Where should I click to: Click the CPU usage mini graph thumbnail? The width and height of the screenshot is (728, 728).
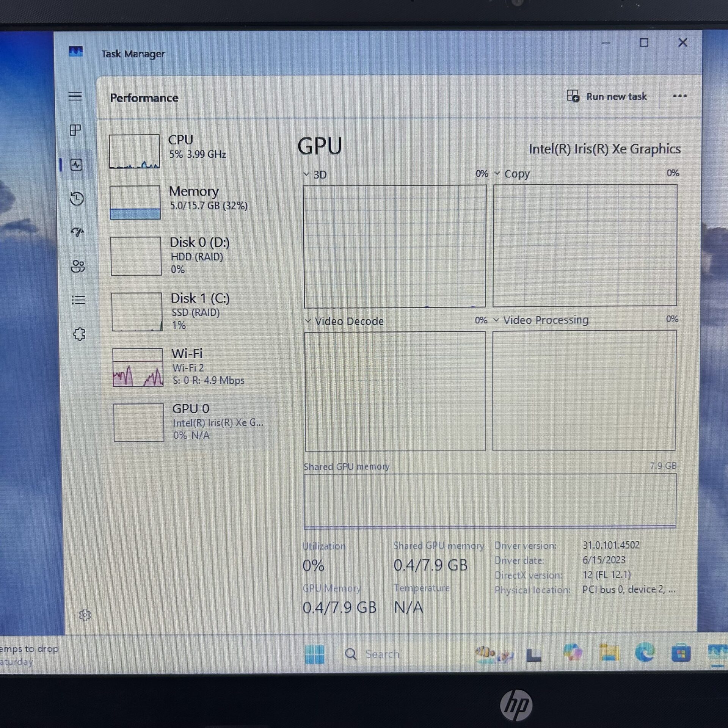(134, 151)
